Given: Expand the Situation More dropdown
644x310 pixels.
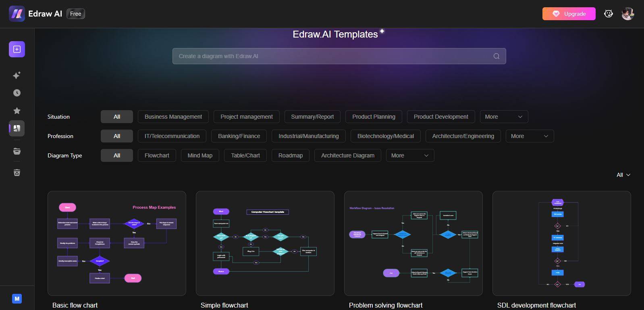Looking at the screenshot, I should tap(504, 117).
